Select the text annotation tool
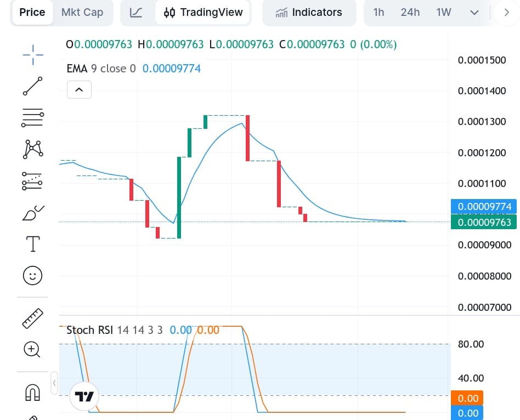 [x=32, y=243]
